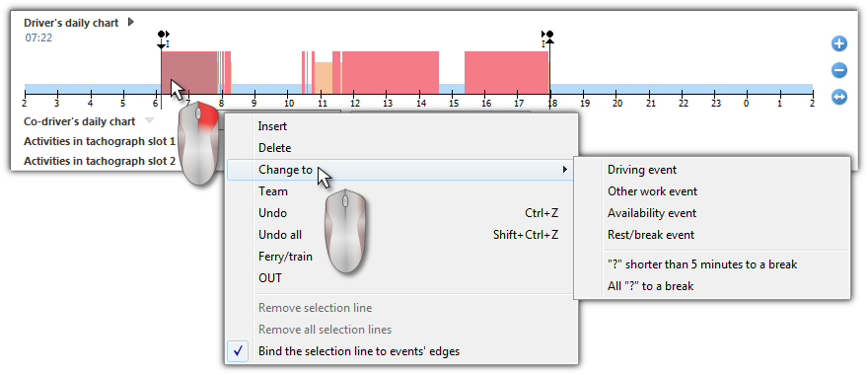The width and height of the screenshot is (868, 375).
Task: Click the blue fit-width arrows icon
Action: (839, 97)
